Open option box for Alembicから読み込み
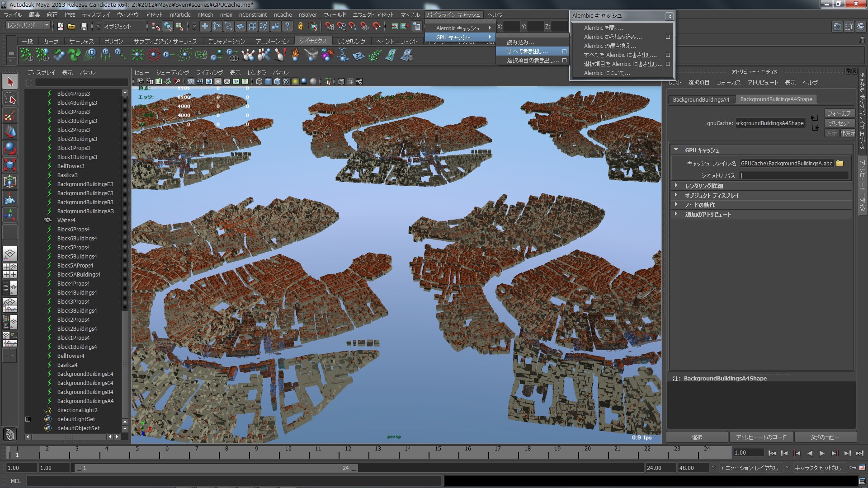 668,37
